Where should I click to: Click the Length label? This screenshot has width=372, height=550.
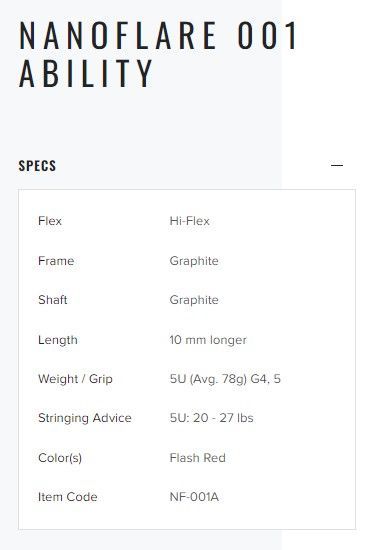(x=58, y=340)
